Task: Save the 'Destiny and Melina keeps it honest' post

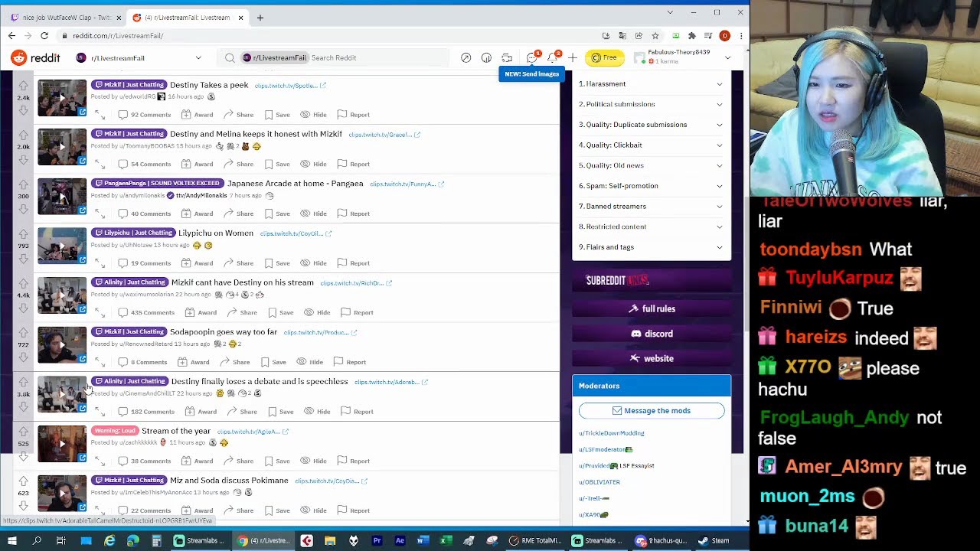Action: pos(277,164)
